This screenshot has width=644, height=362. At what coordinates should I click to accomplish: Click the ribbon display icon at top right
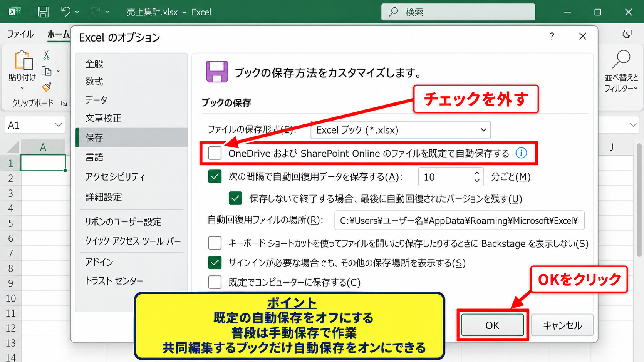pyautogui.click(x=627, y=34)
